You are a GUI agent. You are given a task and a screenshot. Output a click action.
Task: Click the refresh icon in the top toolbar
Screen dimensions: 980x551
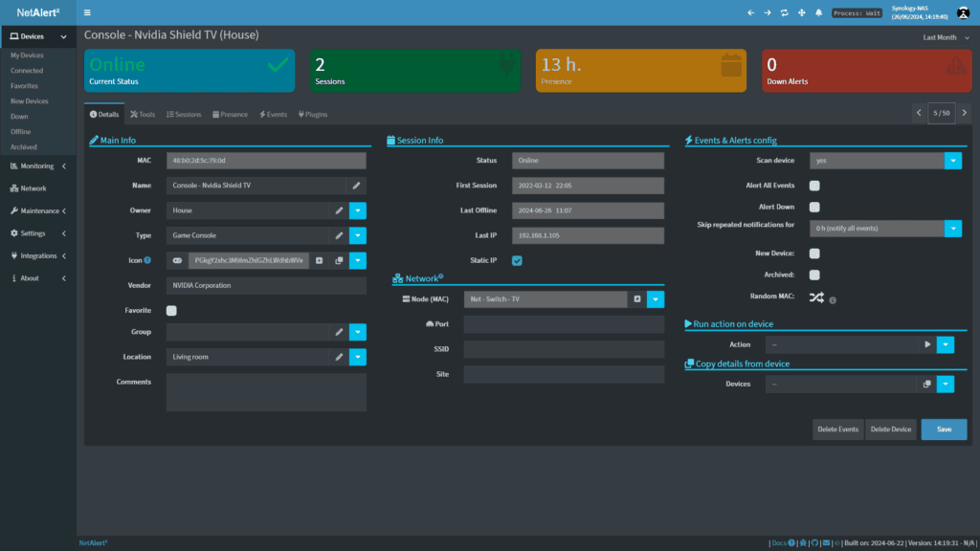click(784, 12)
